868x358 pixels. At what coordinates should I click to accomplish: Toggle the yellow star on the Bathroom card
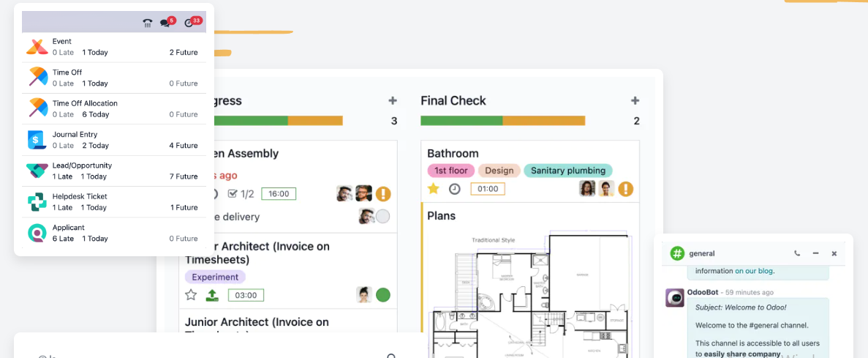pyautogui.click(x=433, y=189)
